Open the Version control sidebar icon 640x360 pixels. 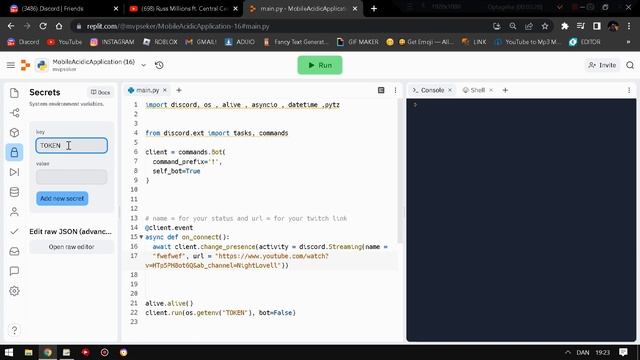(14, 113)
